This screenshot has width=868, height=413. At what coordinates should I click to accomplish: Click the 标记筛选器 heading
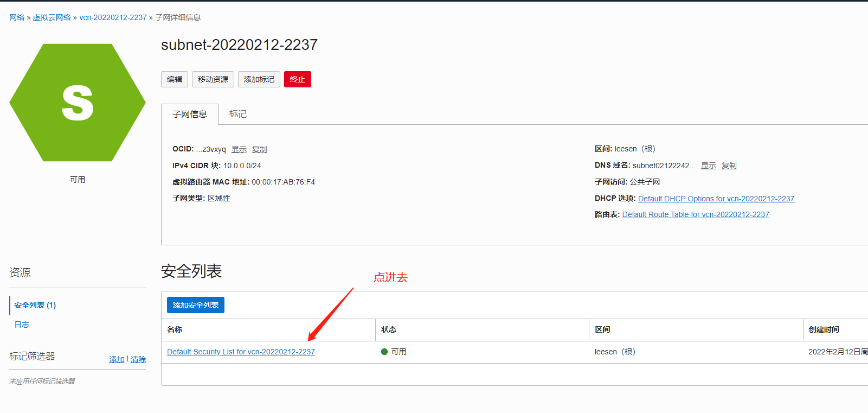(x=32, y=356)
